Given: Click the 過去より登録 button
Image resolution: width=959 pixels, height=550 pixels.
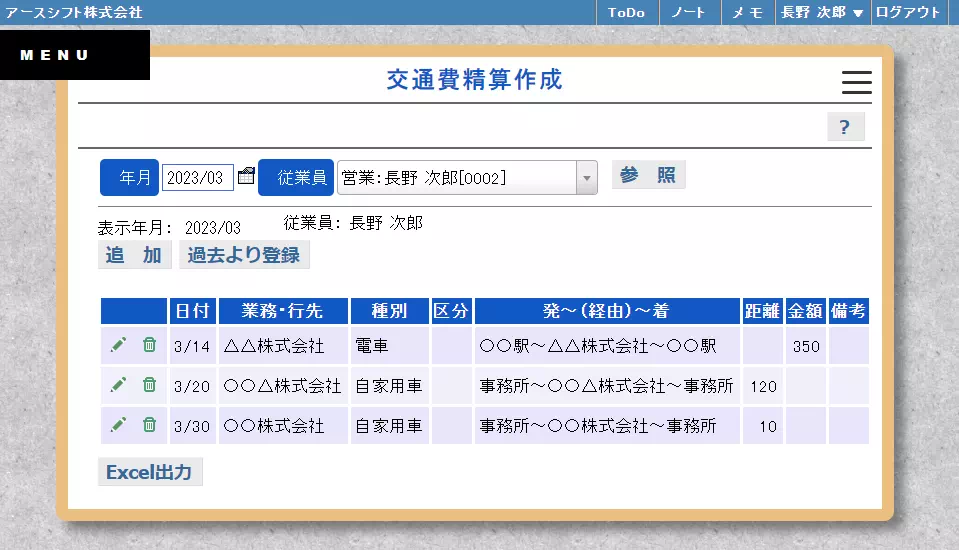Looking at the screenshot, I should point(244,255).
